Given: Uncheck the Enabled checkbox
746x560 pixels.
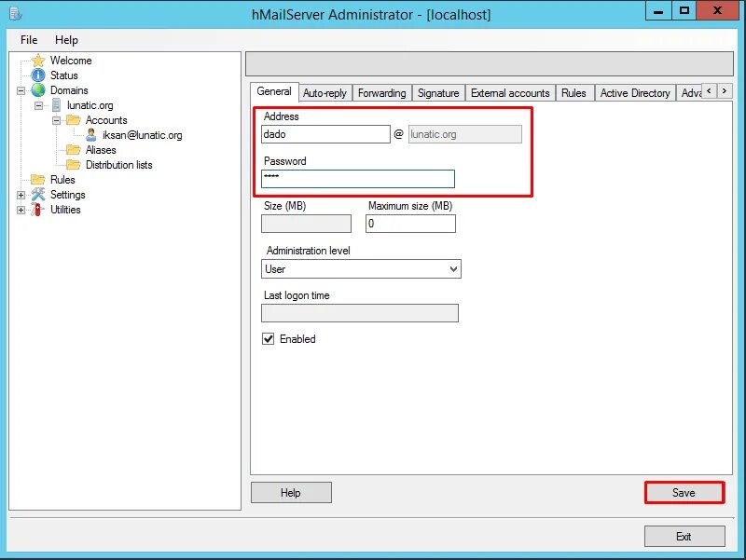Looking at the screenshot, I should tap(269, 339).
